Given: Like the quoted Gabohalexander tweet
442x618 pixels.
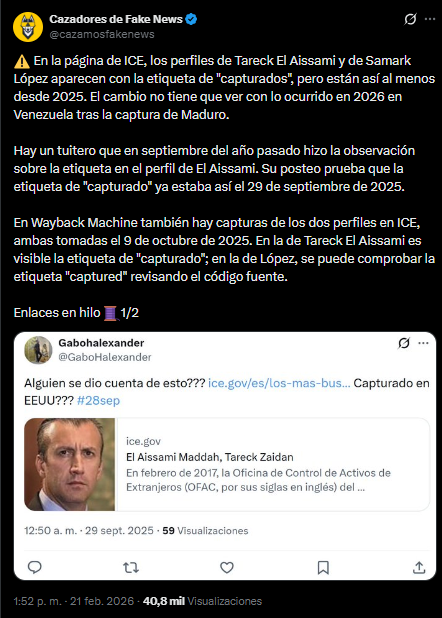Looking at the screenshot, I should point(227,568).
